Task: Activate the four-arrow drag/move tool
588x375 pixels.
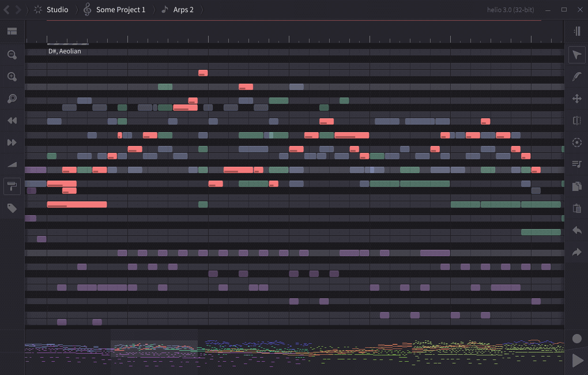Action: coord(576,99)
